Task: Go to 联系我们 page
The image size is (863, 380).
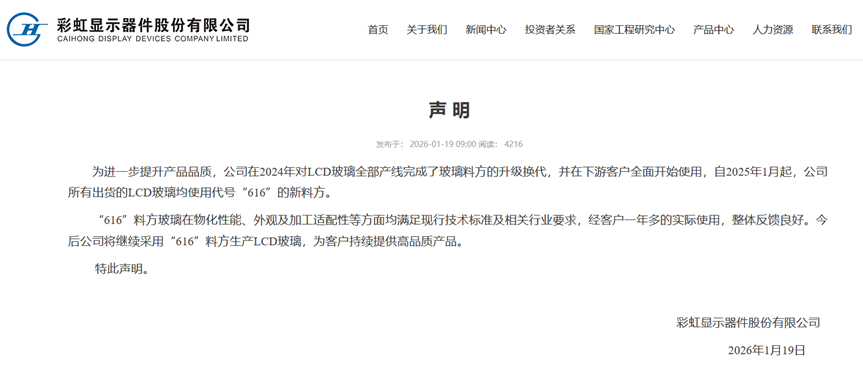Action: point(832,30)
